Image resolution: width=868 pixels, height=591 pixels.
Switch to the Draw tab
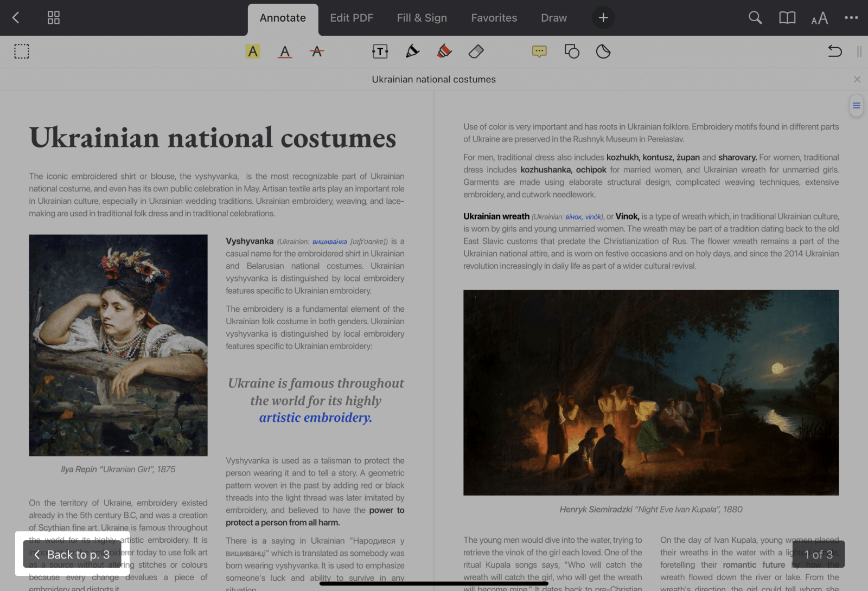click(x=554, y=18)
